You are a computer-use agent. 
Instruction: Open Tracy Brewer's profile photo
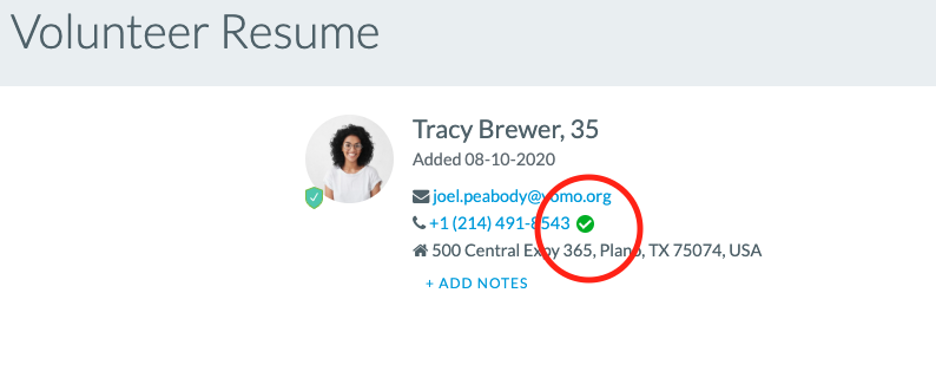[x=349, y=159]
